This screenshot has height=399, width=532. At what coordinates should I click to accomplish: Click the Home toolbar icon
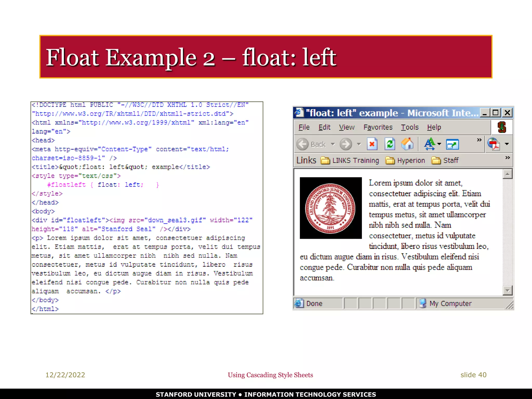click(x=407, y=144)
